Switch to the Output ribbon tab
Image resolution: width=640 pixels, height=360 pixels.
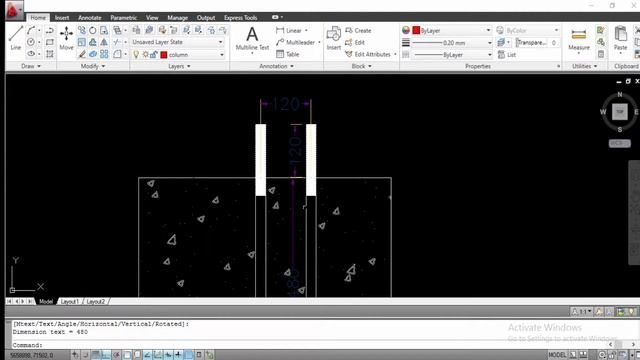pos(206,18)
